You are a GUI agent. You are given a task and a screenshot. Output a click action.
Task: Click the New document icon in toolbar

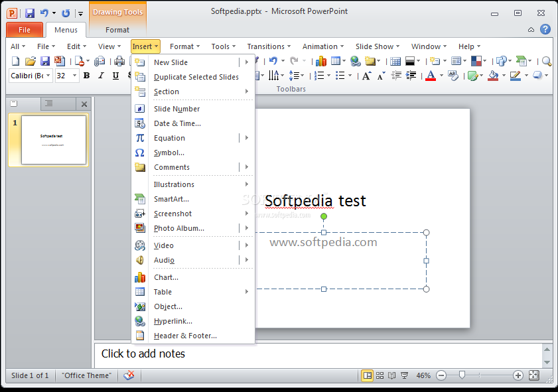pos(15,61)
